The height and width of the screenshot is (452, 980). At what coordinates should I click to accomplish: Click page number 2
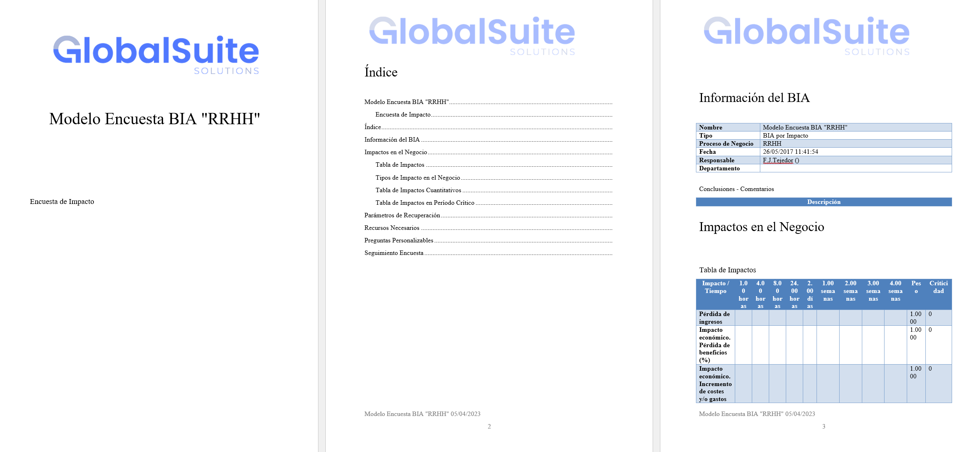(x=489, y=427)
